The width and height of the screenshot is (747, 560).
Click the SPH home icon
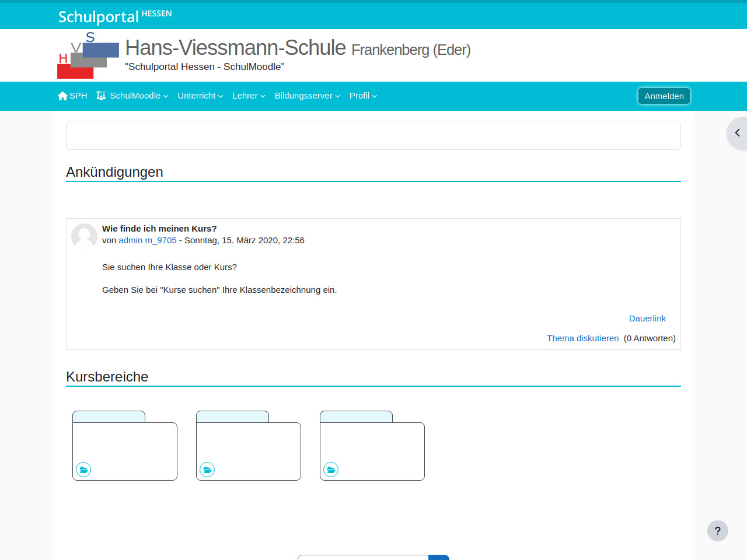62,96
